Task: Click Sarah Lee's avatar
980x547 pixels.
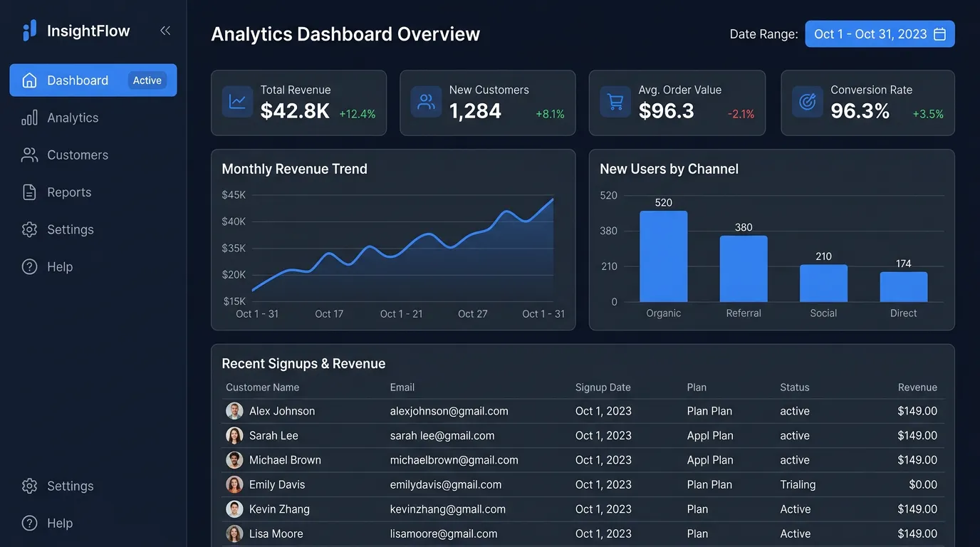Action: [234, 435]
